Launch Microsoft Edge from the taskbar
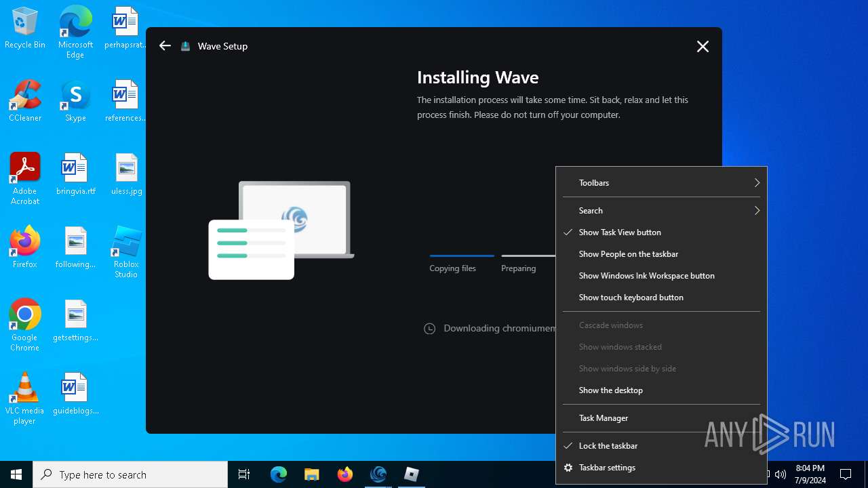The width and height of the screenshot is (868, 488). (x=279, y=474)
